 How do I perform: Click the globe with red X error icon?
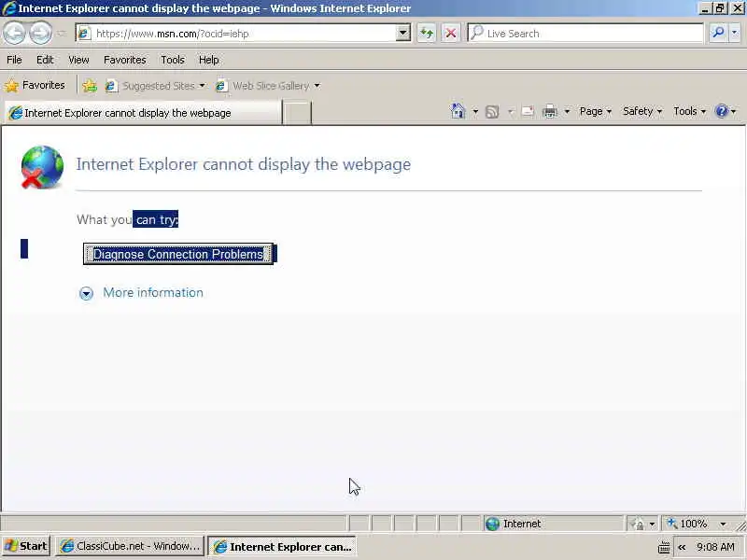42,167
